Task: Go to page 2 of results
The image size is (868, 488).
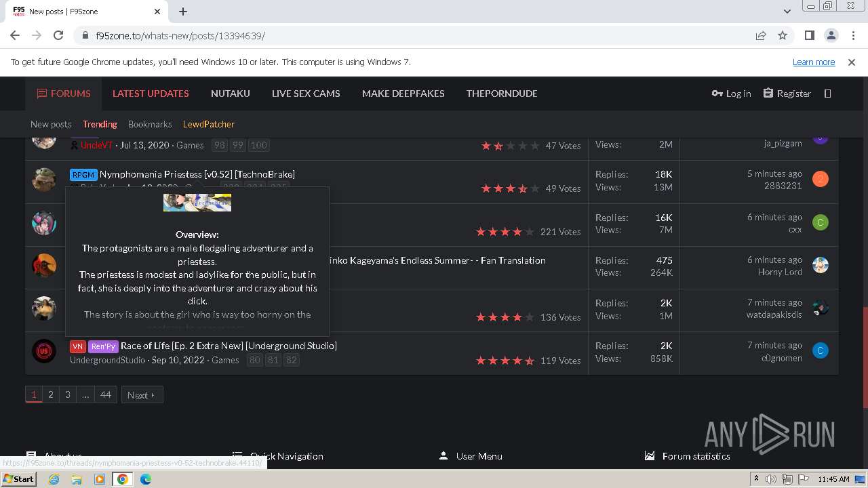Action: tap(50, 394)
